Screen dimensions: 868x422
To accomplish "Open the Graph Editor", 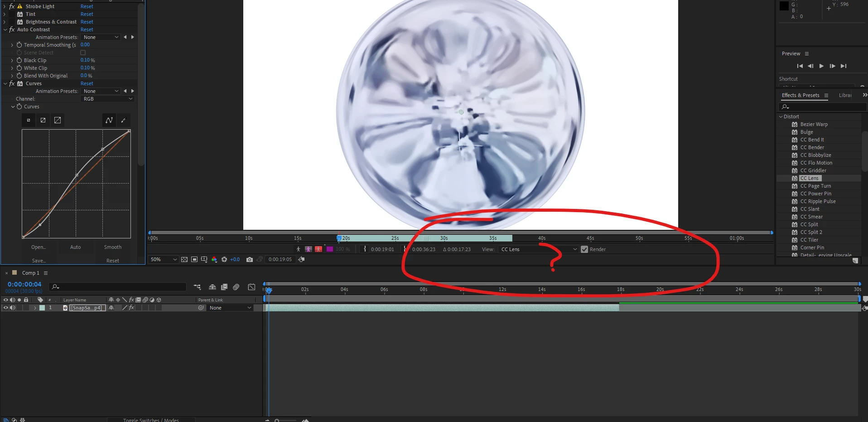I will [251, 287].
